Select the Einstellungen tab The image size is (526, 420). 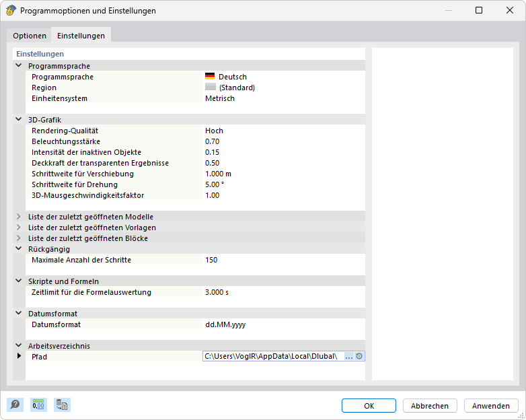click(81, 36)
